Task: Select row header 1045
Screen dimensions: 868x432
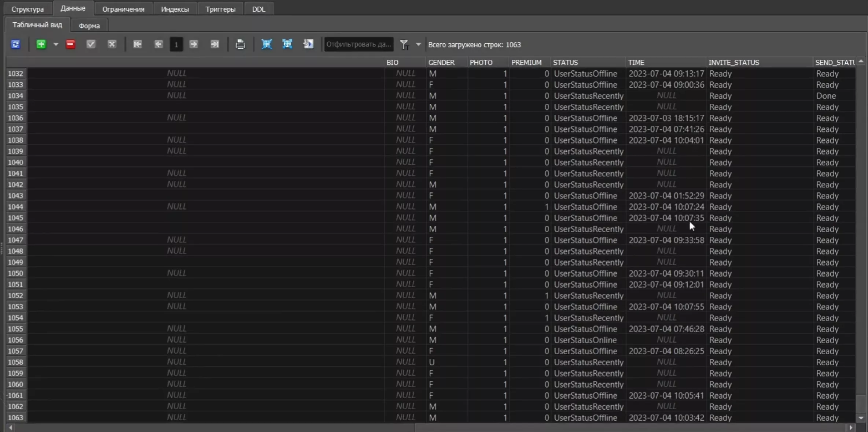Action: [x=16, y=218]
